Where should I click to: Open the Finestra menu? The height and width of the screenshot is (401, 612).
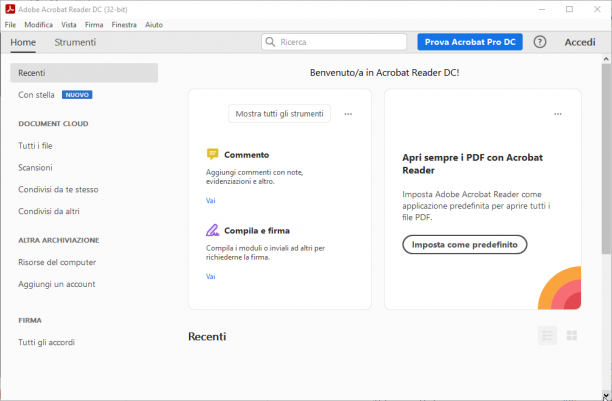(x=124, y=25)
